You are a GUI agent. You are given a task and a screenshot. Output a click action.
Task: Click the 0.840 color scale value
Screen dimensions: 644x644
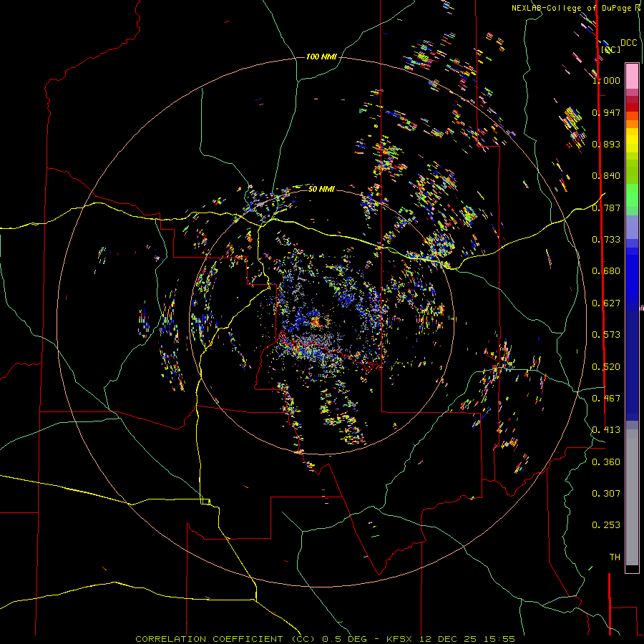pyautogui.click(x=606, y=176)
